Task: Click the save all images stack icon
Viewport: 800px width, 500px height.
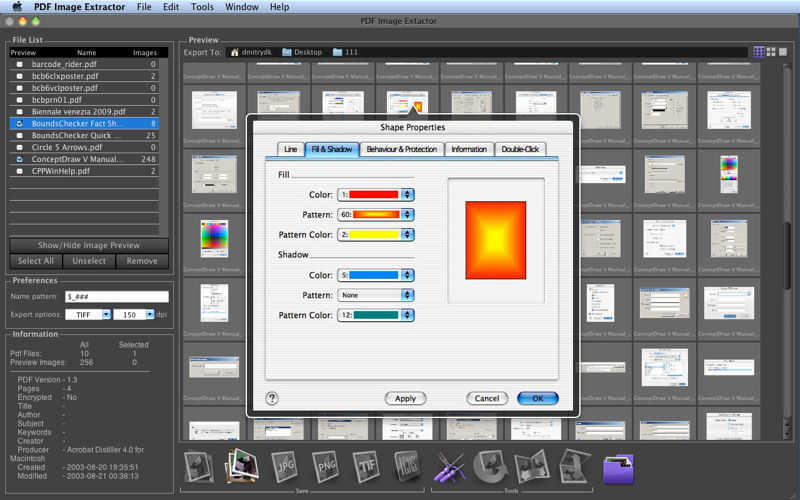Action: pyautogui.click(x=241, y=465)
